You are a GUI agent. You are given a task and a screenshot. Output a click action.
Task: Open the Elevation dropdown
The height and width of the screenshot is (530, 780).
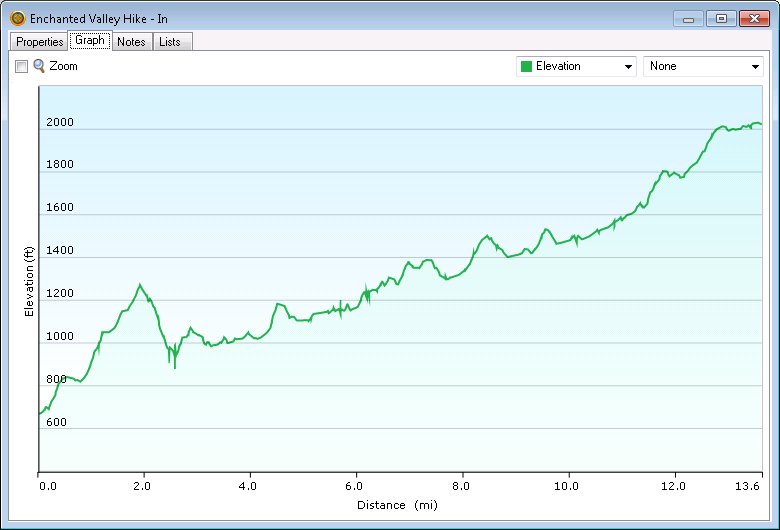click(x=576, y=66)
